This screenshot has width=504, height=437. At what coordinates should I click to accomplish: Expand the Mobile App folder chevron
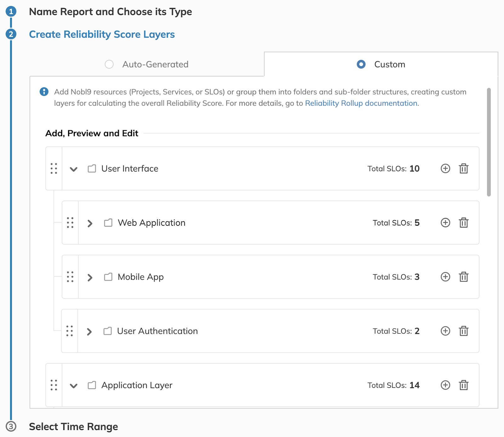pyautogui.click(x=90, y=277)
